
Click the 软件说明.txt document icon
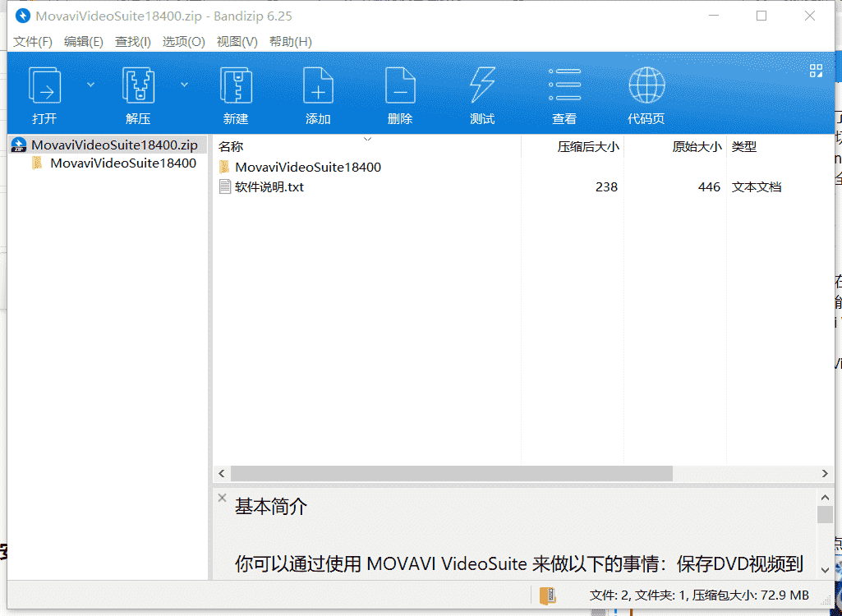(x=224, y=187)
